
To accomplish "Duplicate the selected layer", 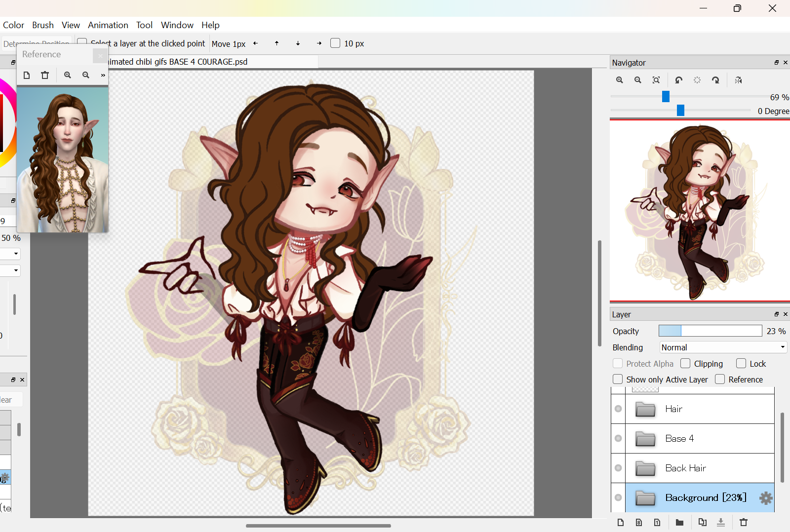I will pos(702,523).
